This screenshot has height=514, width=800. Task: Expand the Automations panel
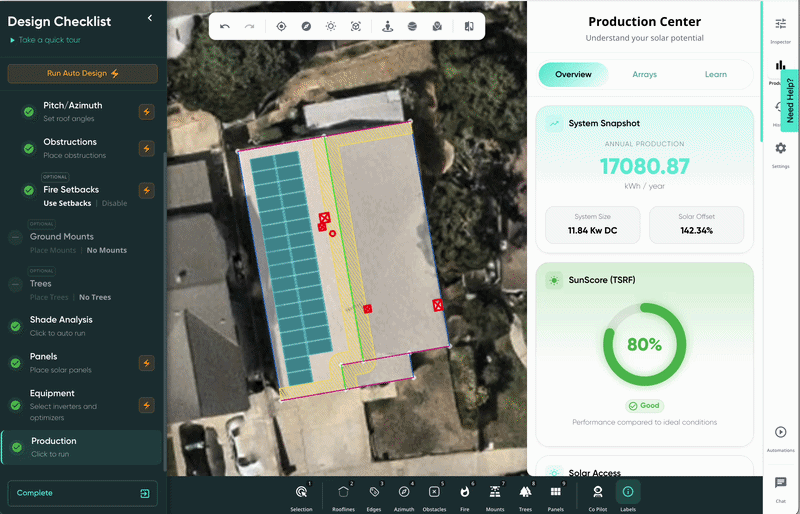pos(781,436)
